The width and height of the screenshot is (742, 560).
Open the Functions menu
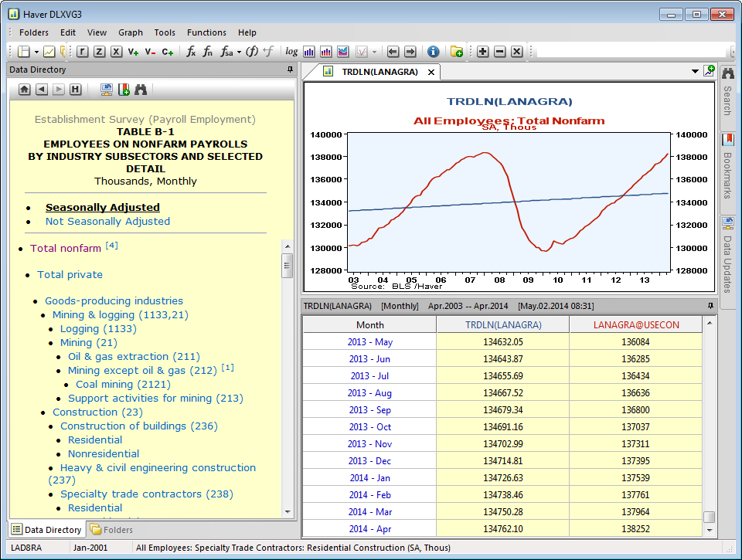pyautogui.click(x=207, y=32)
